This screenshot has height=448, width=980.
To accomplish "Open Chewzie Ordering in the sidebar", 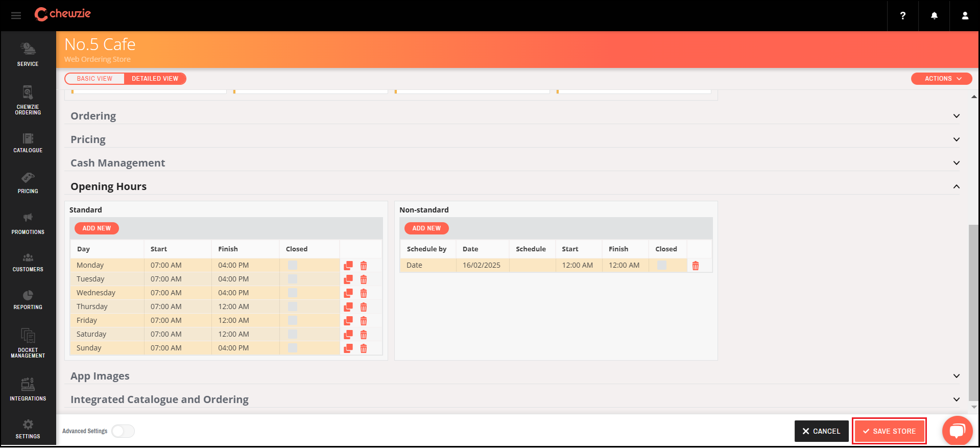I will tap(28, 101).
